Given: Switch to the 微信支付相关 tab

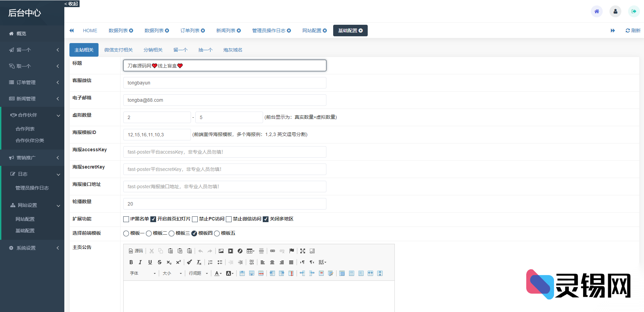Looking at the screenshot, I should point(119,50).
